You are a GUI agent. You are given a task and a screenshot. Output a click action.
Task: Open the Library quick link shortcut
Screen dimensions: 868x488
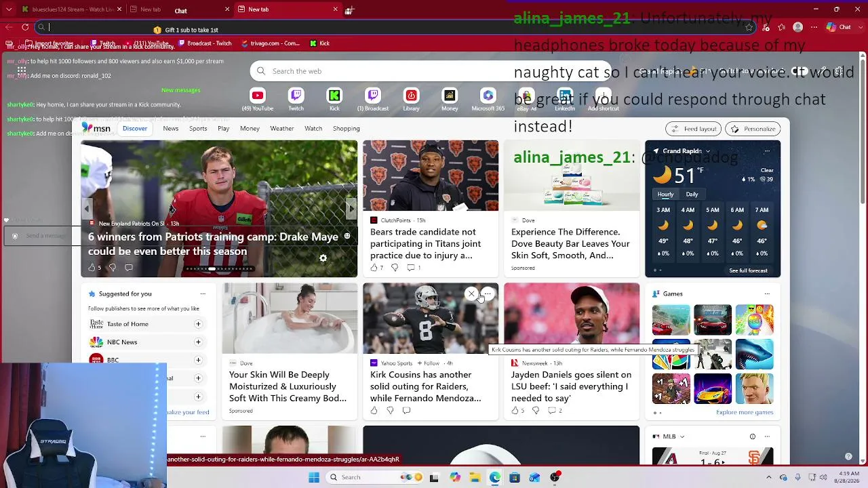tap(411, 99)
